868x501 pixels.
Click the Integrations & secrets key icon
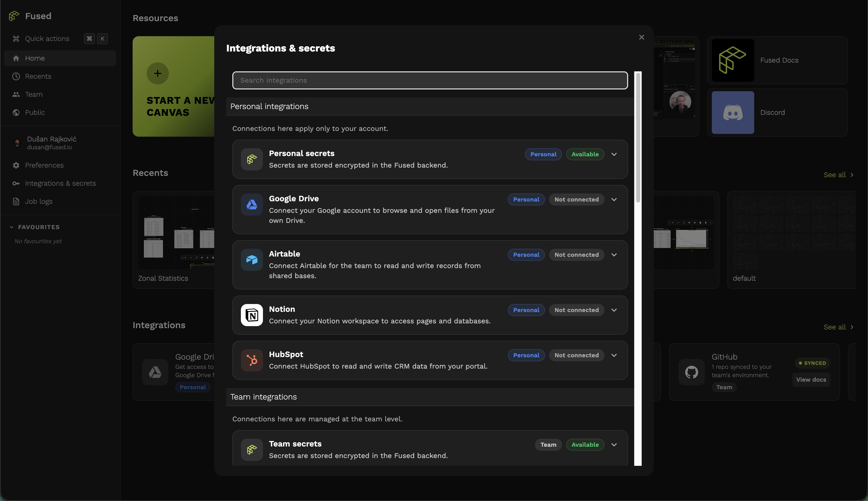click(x=16, y=183)
